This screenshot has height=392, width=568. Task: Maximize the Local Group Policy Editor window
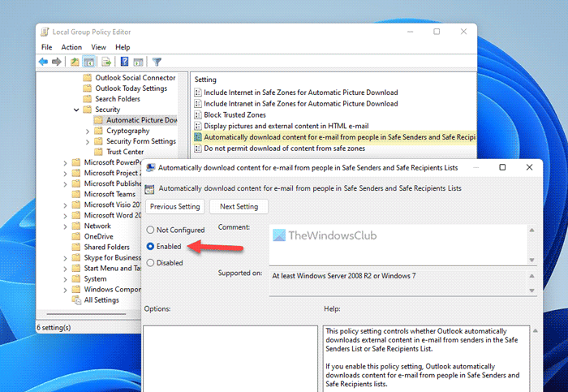click(437, 32)
